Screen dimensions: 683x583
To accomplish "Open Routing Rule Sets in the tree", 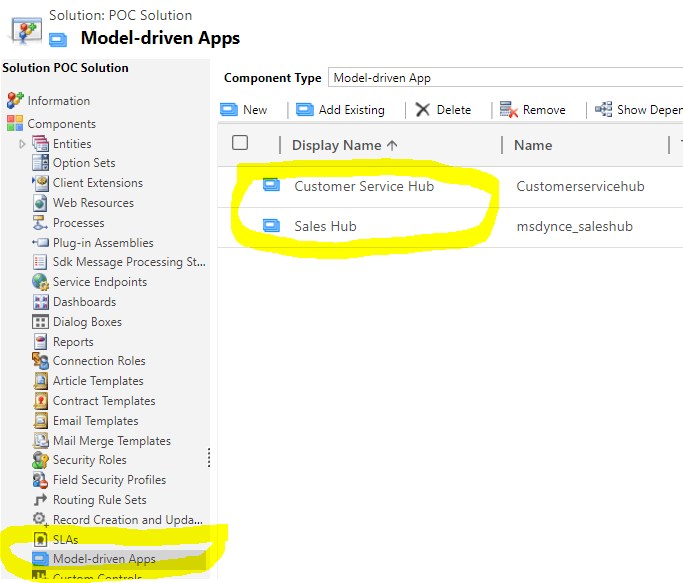I will [x=100, y=499].
